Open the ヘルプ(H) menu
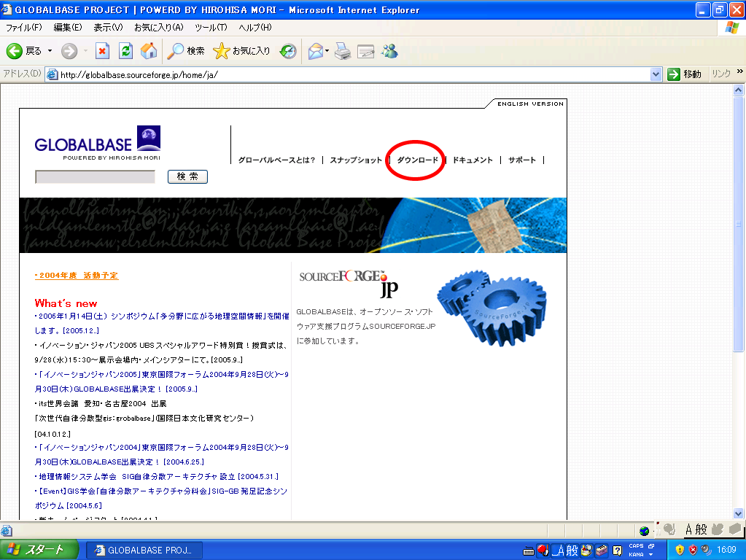Image resolution: width=746 pixels, height=560 pixels. tap(255, 28)
